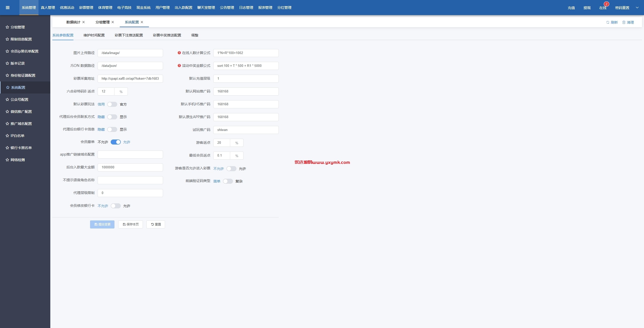
Task: Click star icon beside 公众号配置
Action: (7, 100)
